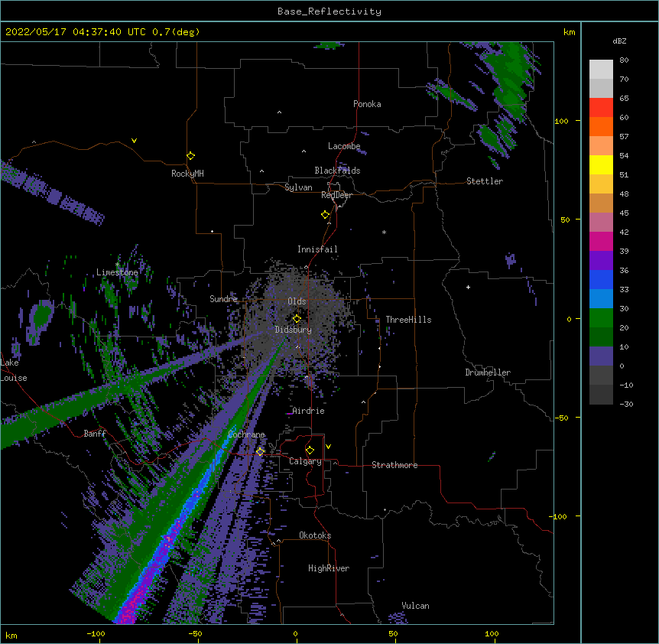Select the red 60-65 dBZ color swatch
Viewport: 659px width, 644px height.
(601, 107)
